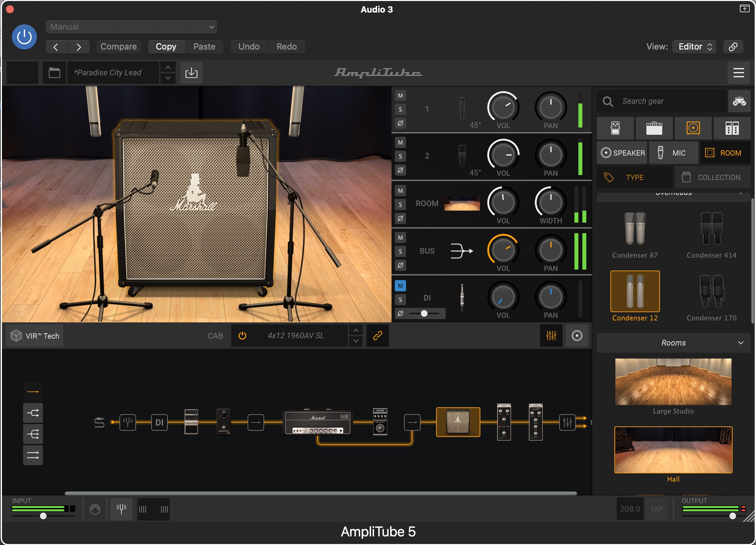756x545 pixels.
Task: Open the View Editor dropdown
Action: coord(694,46)
